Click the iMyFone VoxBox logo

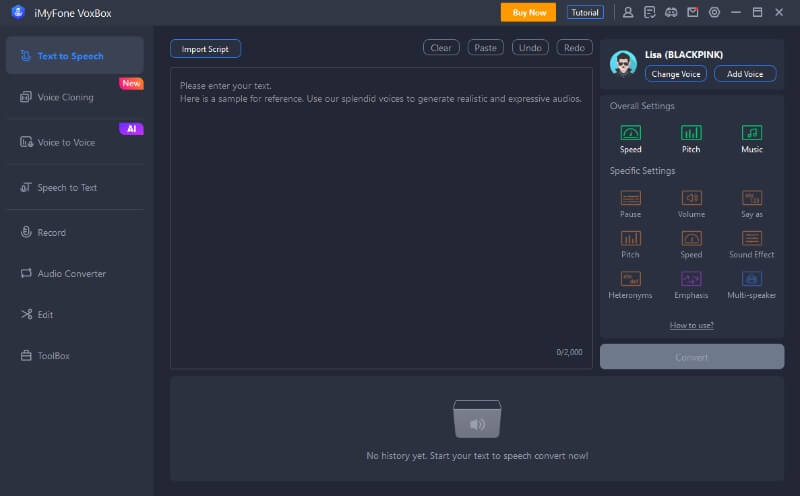click(x=18, y=12)
